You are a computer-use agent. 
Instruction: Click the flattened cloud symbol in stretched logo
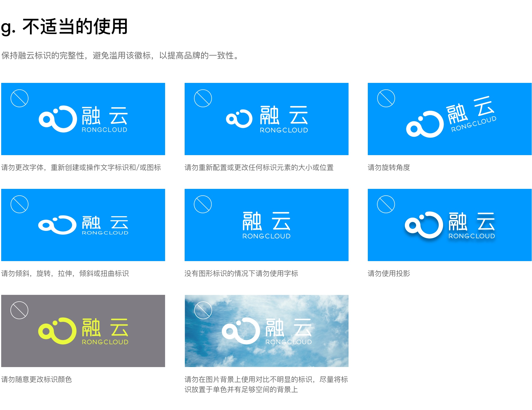point(57,225)
